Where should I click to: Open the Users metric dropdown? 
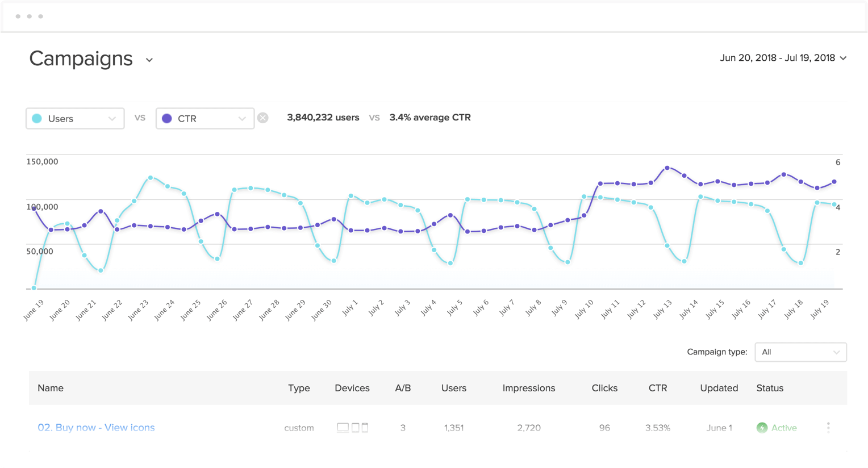click(75, 119)
